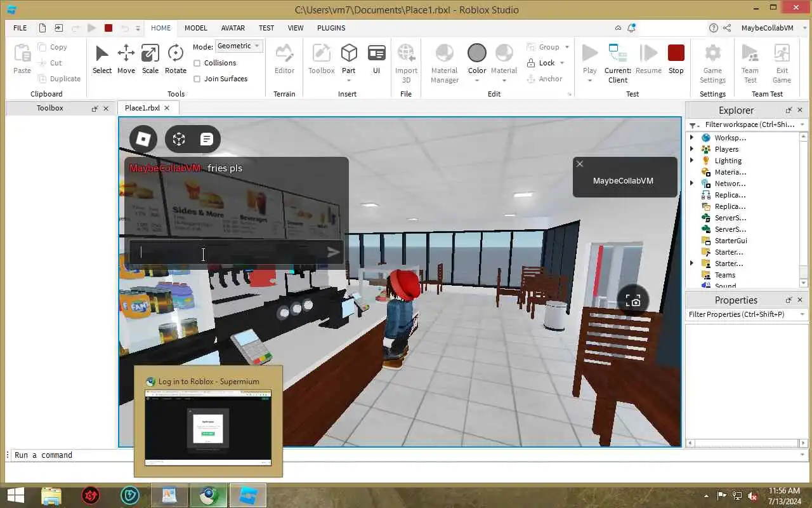Expand the Players tree node
The height and width of the screenshot is (508, 812).
click(692, 149)
